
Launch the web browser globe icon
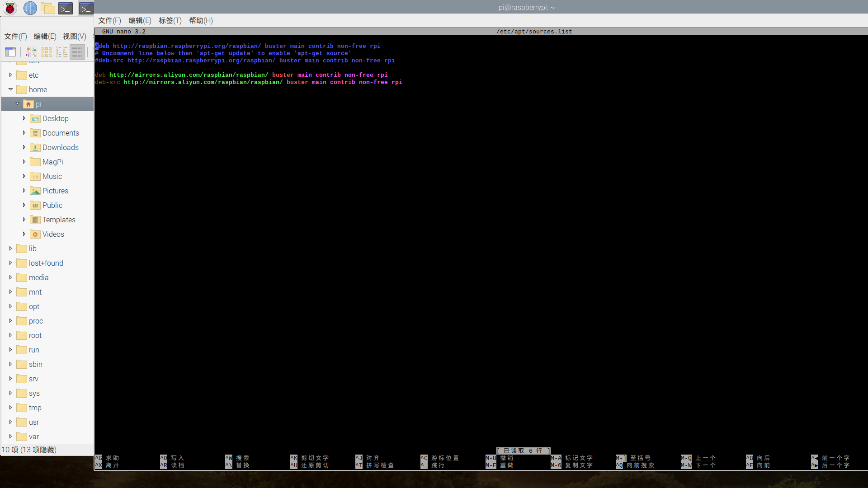click(30, 8)
